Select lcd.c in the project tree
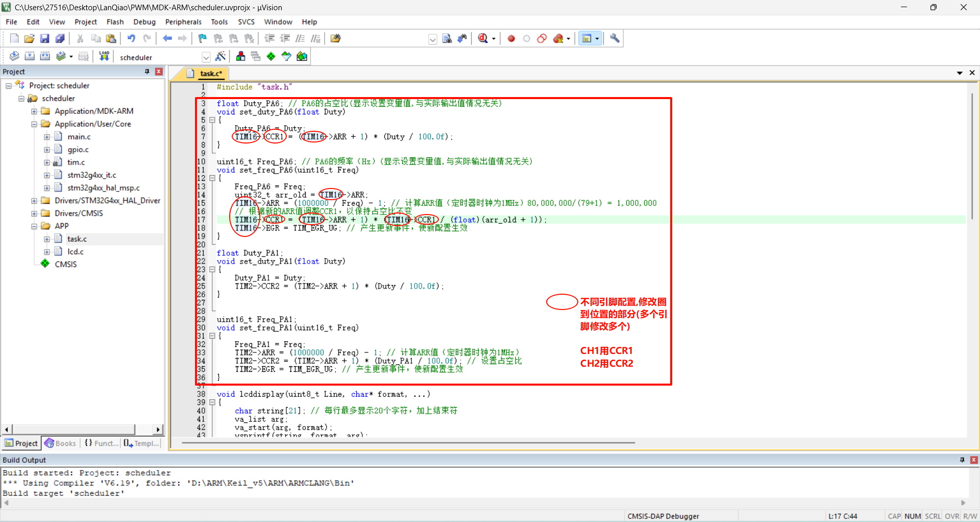The image size is (980, 522). [x=75, y=252]
